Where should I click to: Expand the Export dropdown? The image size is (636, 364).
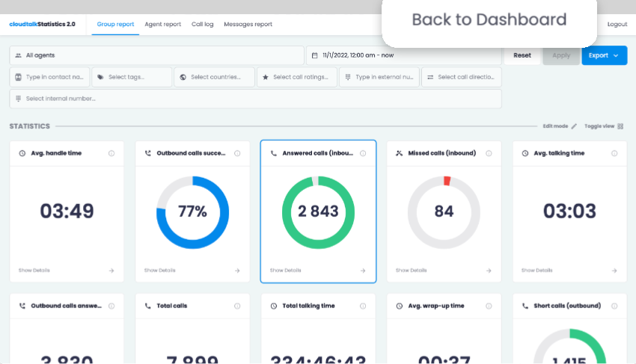tap(605, 55)
